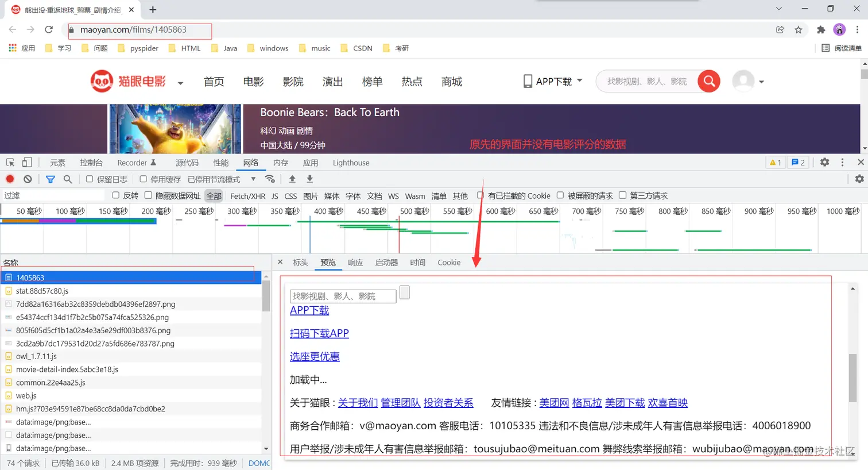Open the extensions puzzle icon
The height and width of the screenshot is (470, 868).
tap(821, 30)
